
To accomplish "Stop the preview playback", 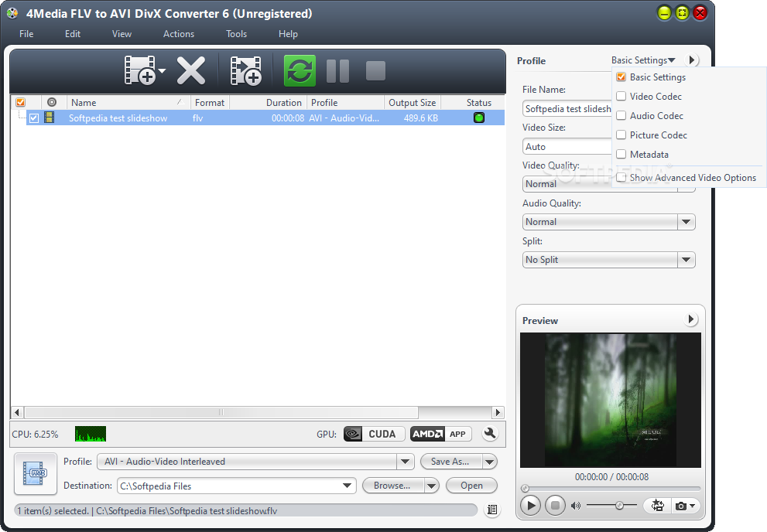I will tap(555, 505).
